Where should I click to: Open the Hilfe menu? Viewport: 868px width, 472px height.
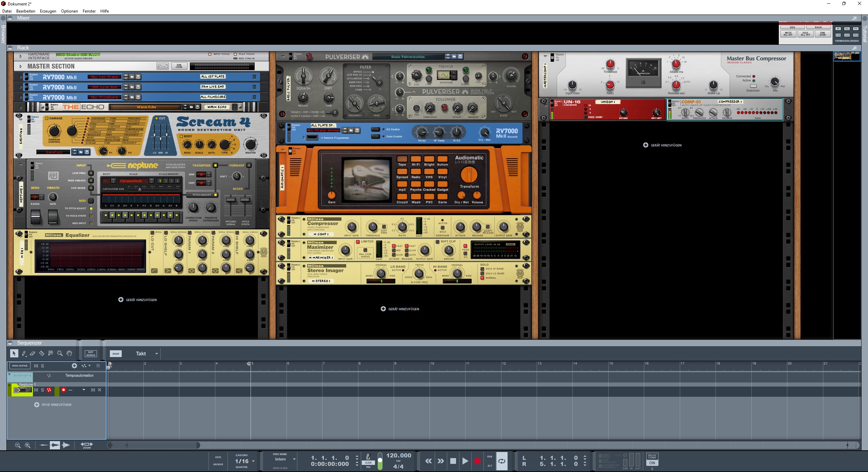click(x=105, y=11)
